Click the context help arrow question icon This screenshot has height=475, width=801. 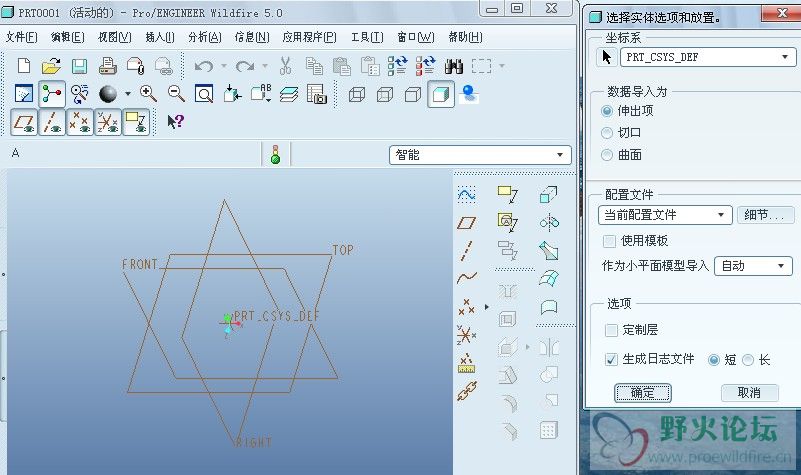click(175, 122)
